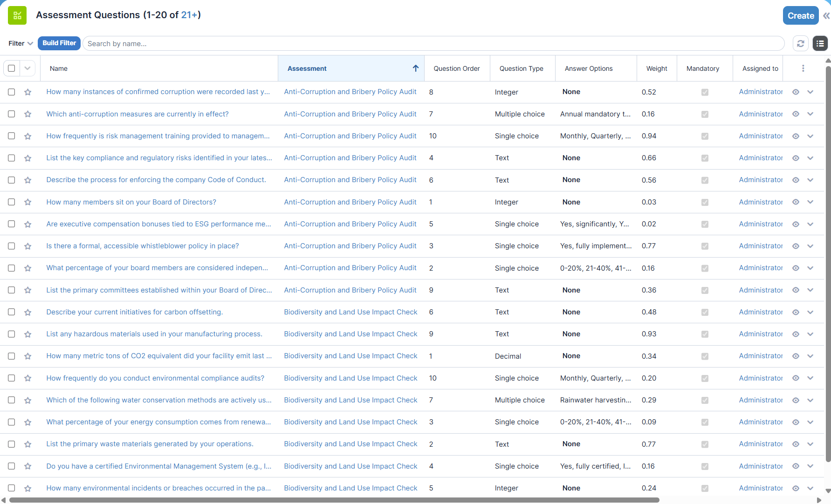This screenshot has height=504, width=831.
Task: Click the Build Filter button
Action: click(59, 43)
